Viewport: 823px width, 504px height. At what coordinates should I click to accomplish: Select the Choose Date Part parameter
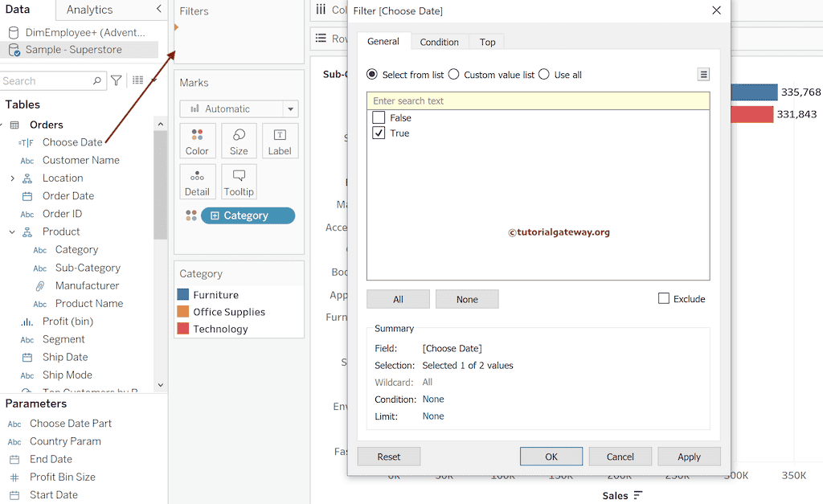[71, 424]
